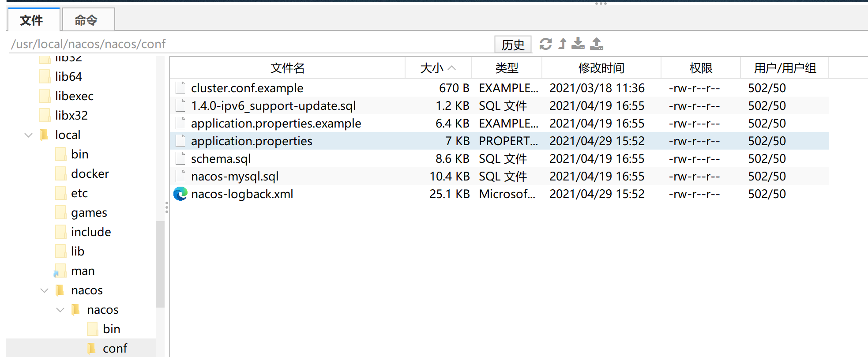Click file icon beside application.properties.example
The width and height of the screenshot is (868, 357).
pyautogui.click(x=180, y=123)
